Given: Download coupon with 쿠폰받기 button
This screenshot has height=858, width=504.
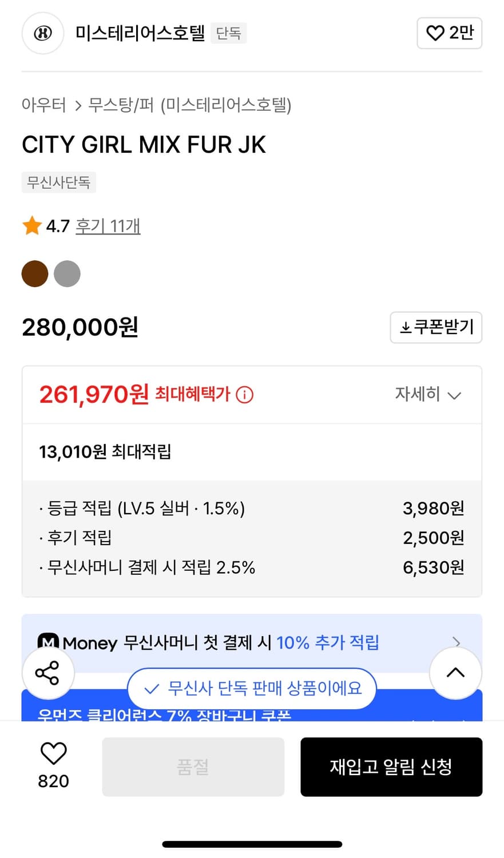Looking at the screenshot, I should [x=436, y=327].
